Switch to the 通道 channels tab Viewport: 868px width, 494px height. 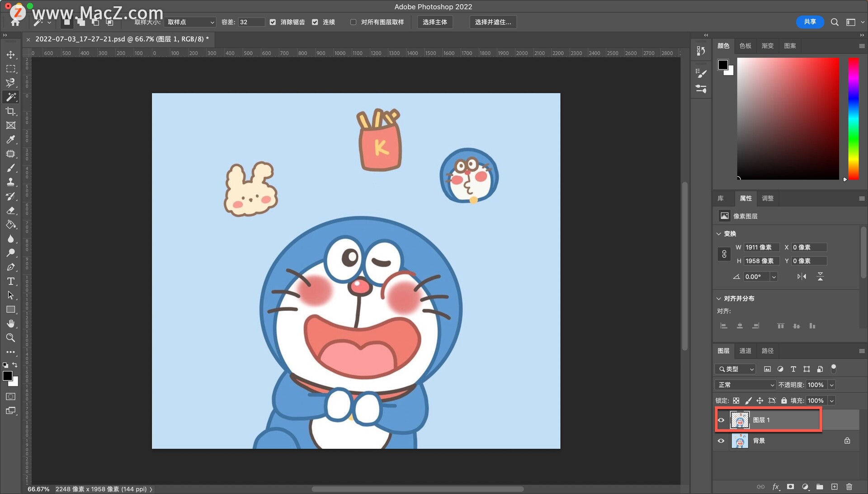click(745, 351)
